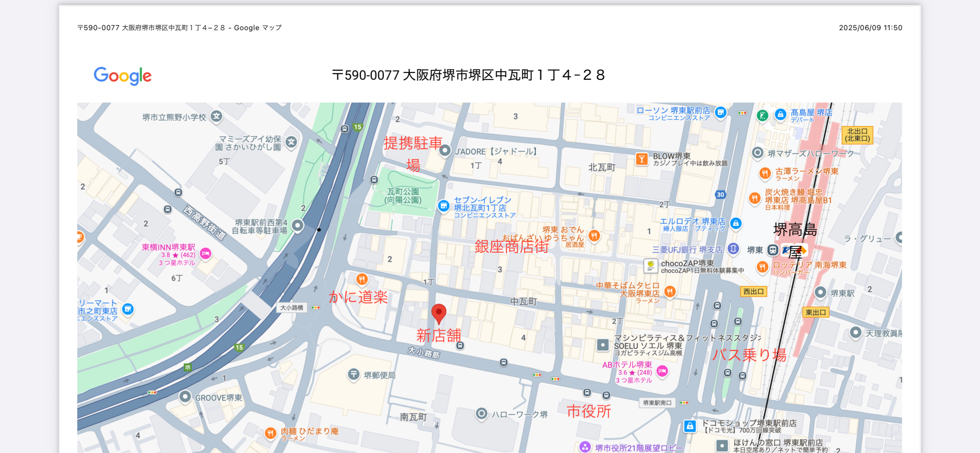Click the chocoZAP Sakaihigashi icon
980x453 pixels.
click(x=651, y=266)
